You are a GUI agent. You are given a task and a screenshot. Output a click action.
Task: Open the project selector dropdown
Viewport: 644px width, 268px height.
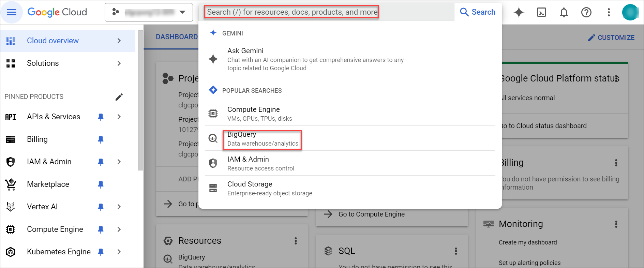(x=149, y=12)
